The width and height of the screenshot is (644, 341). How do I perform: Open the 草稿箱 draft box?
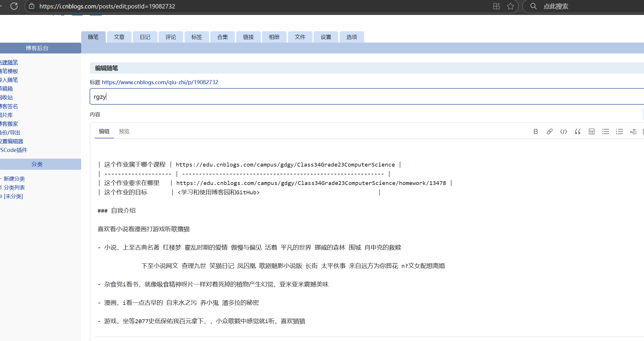coord(6,88)
